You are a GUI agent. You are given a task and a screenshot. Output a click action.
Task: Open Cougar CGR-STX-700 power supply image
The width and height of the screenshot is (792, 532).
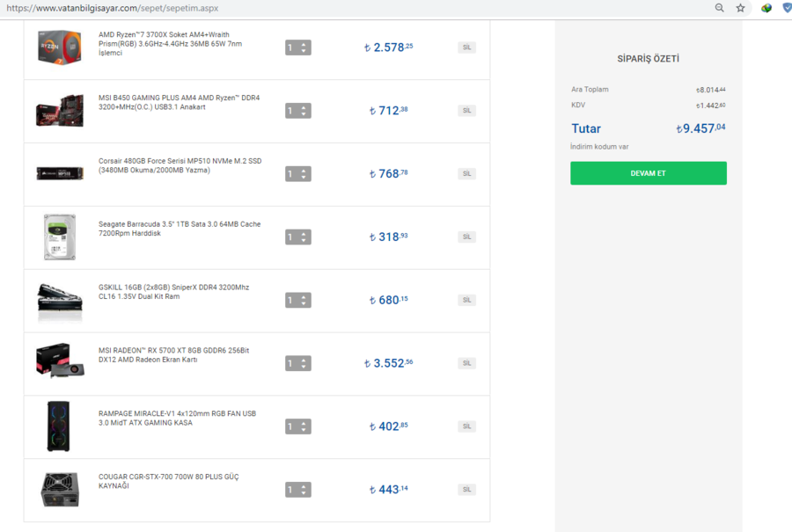tap(60, 490)
